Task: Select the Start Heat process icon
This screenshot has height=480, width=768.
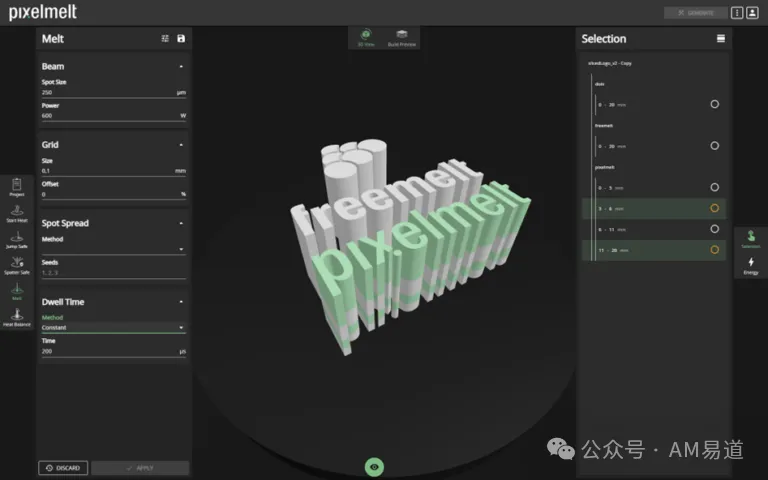Action: coord(17,214)
